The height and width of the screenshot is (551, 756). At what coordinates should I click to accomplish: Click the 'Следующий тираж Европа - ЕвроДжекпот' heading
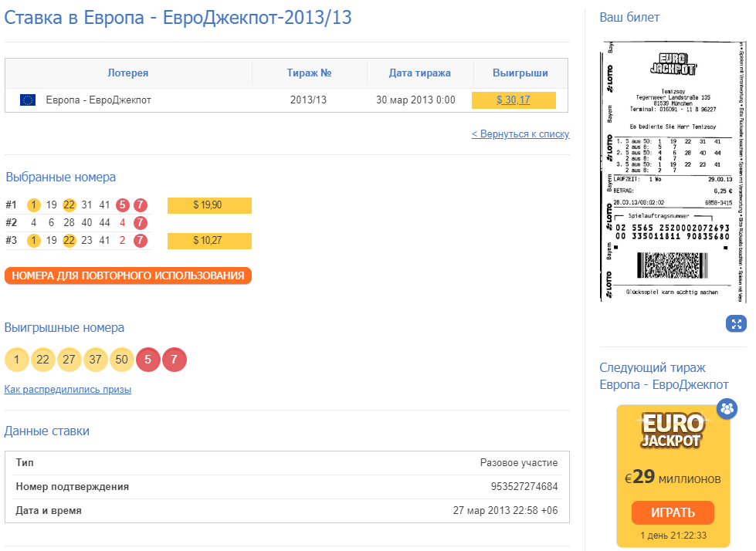tap(664, 376)
